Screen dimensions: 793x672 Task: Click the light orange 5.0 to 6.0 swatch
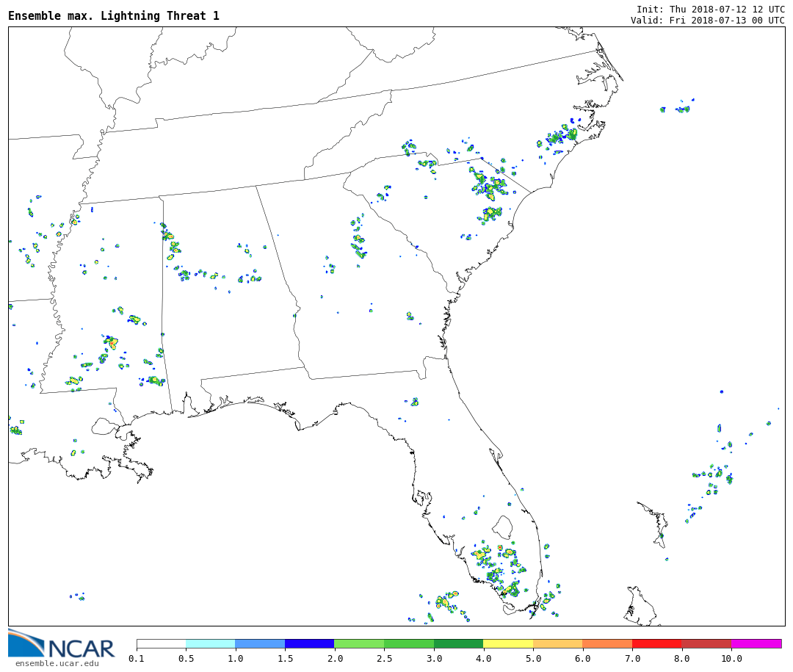pyautogui.click(x=557, y=643)
